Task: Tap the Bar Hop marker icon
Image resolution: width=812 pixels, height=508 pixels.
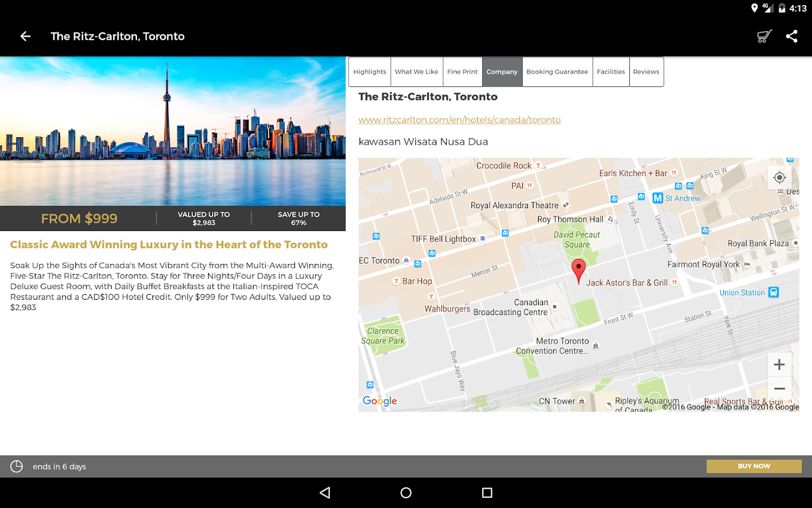Action: tap(396, 281)
